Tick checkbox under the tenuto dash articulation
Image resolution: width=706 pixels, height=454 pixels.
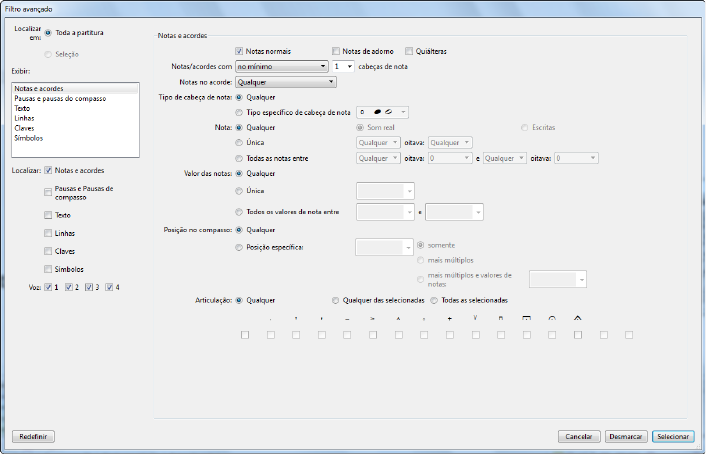tap(347, 335)
